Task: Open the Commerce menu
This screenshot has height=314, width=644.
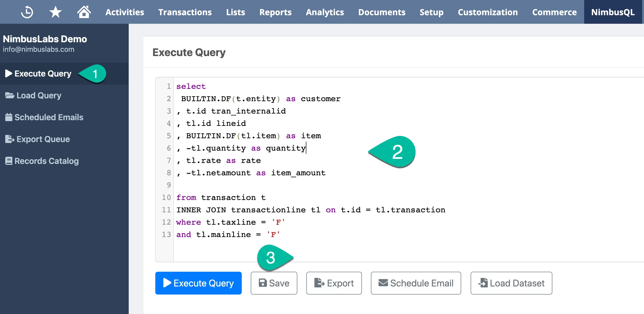Action: point(554,12)
